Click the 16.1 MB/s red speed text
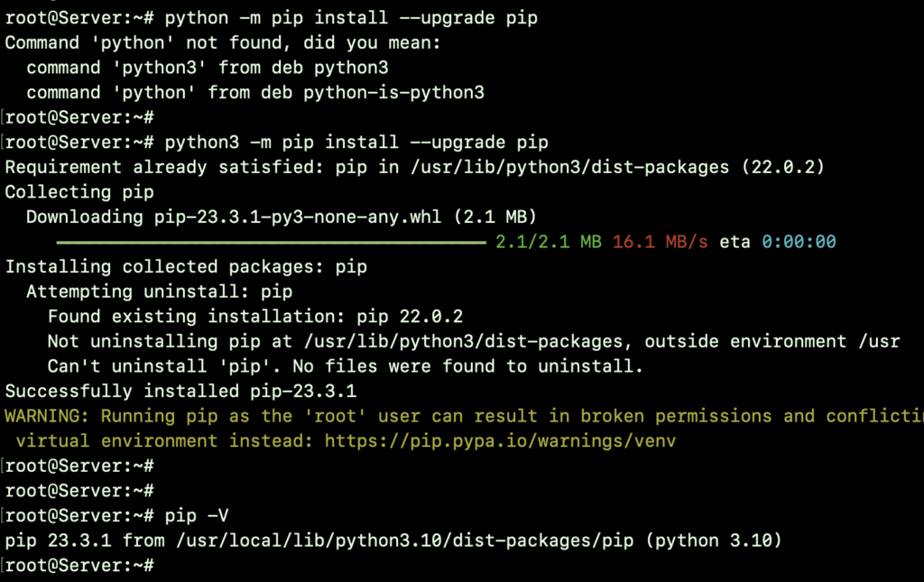The height and width of the screenshot is (582, 924). point(660,242)
